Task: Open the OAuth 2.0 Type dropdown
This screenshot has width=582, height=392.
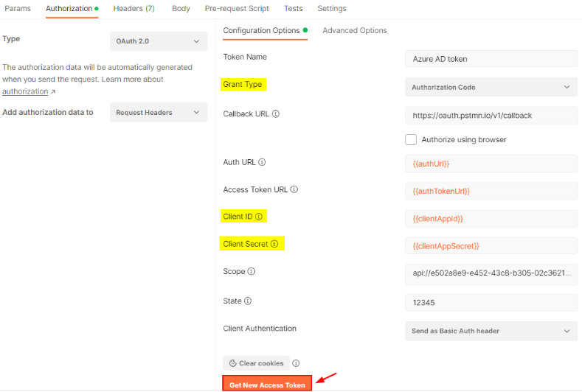Action: (158, 41)
